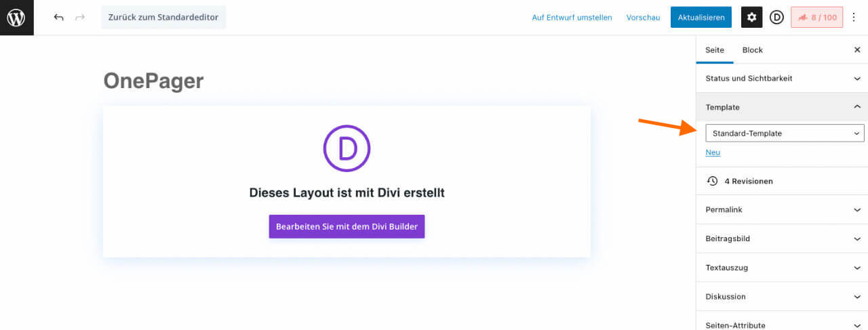Switch to the Seite tab

tap(715, 50)
